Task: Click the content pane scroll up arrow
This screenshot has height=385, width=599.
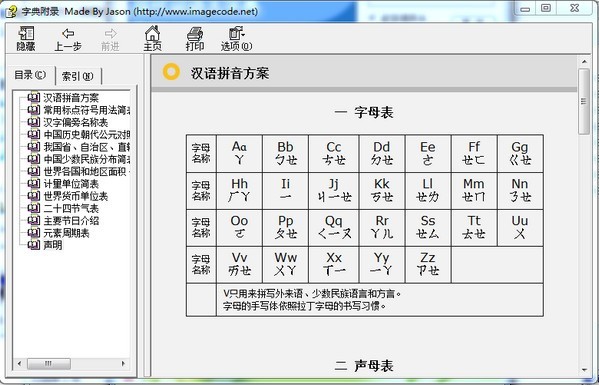Action: click(584, 61)
